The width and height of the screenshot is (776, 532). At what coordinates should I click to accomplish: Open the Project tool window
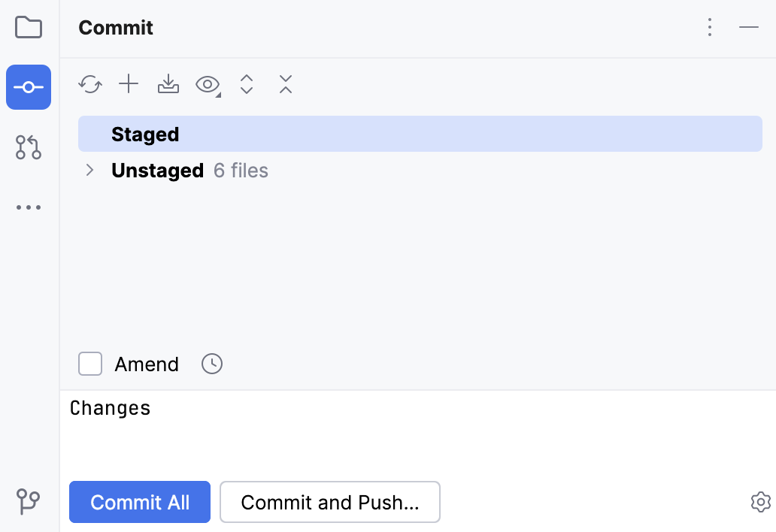click(x=29, y=27)
